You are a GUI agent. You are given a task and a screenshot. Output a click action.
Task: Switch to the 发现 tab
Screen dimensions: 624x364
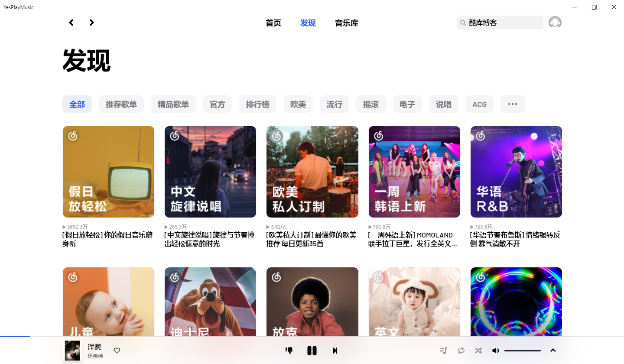308,23
